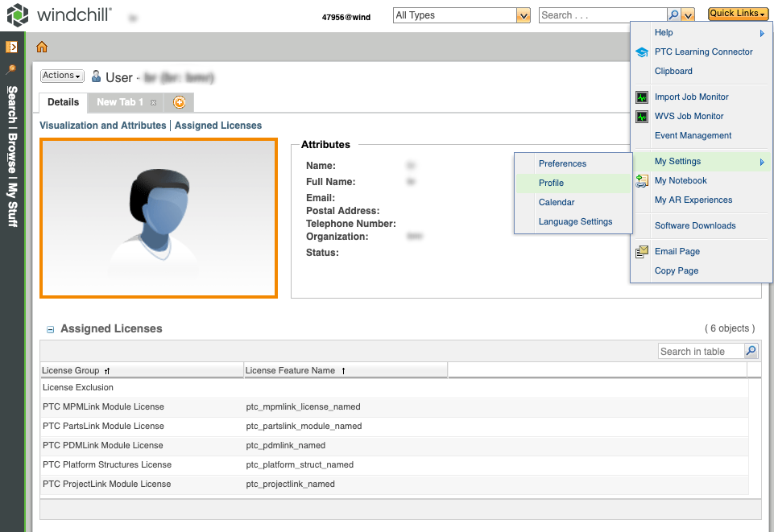Open the search options dropdown arrow
Image resolution: width=774 pixels, height=532 pixels.
[688, 15]
